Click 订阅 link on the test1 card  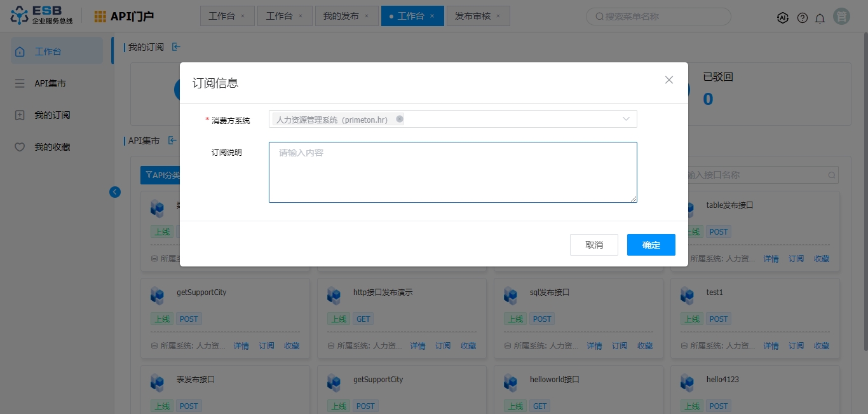(x=796, y=346)
